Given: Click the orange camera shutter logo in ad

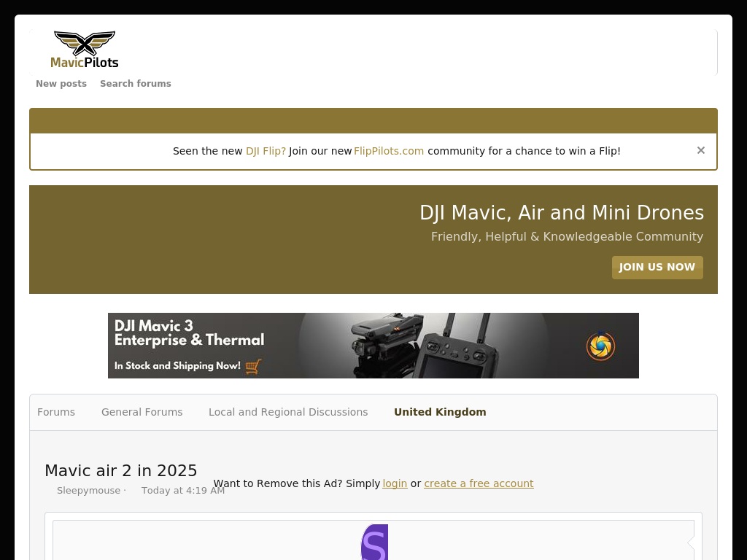Looking at the screenshot, I should click(601, 346).
